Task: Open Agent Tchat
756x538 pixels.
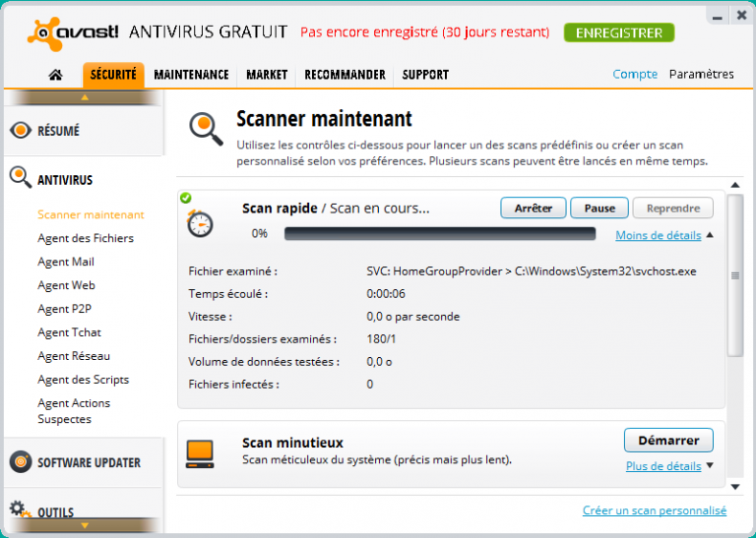Action: click(70, 332)
